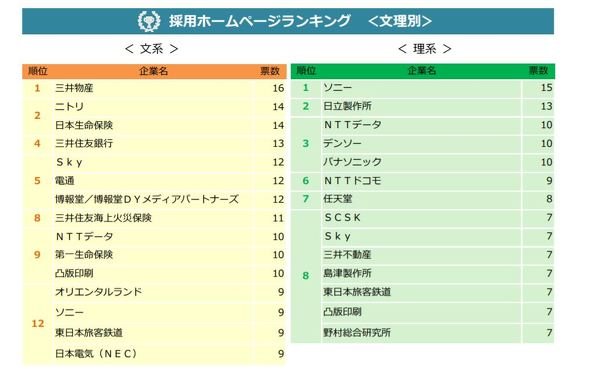Screen dimensions: 590x375
Task: Click the 採用ホームページランキング title text
Action: pos(260,21)
